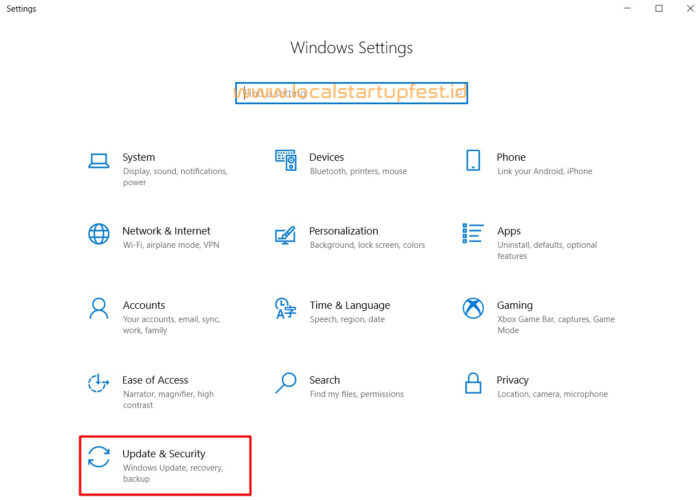700x500 pixels.
Task: Select the Search magnifier icon
Action: 286,383
